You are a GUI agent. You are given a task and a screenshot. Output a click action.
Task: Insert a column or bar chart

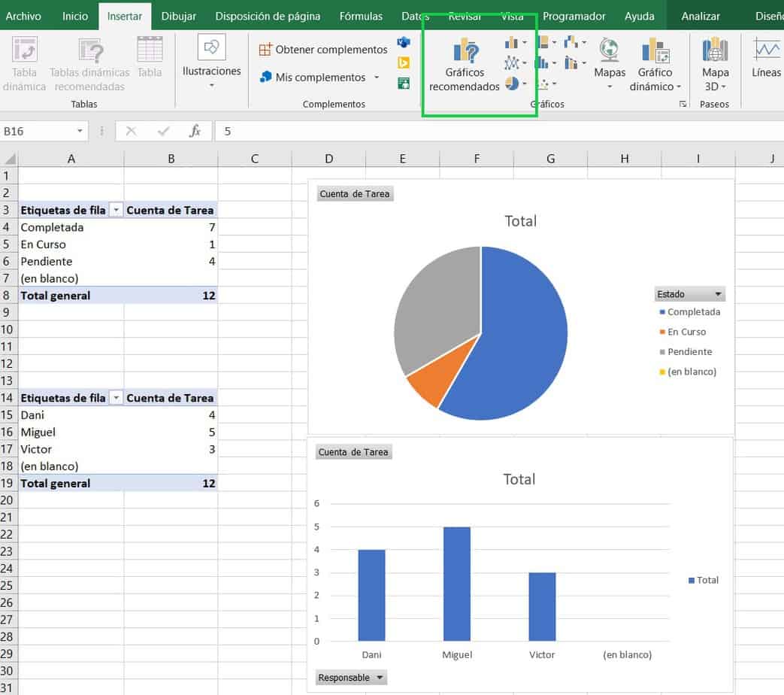pyautogui.click(x=516, y=43)
